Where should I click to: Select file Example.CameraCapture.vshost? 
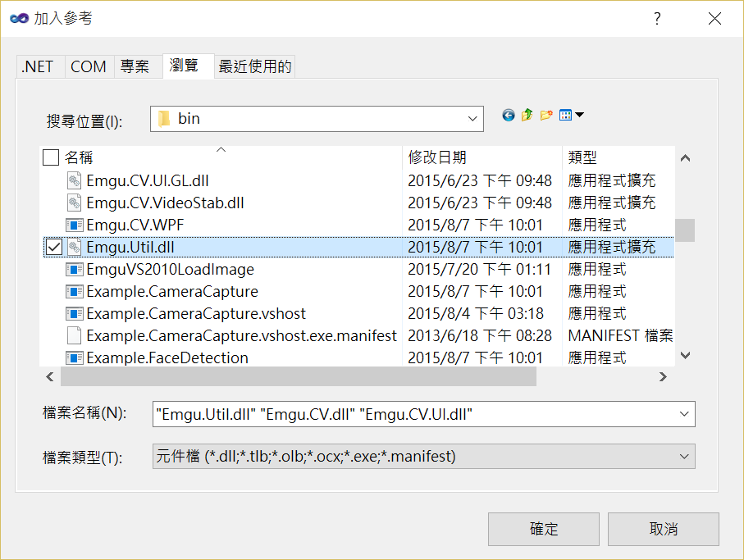pyautogui.click(x=196, y=313)
